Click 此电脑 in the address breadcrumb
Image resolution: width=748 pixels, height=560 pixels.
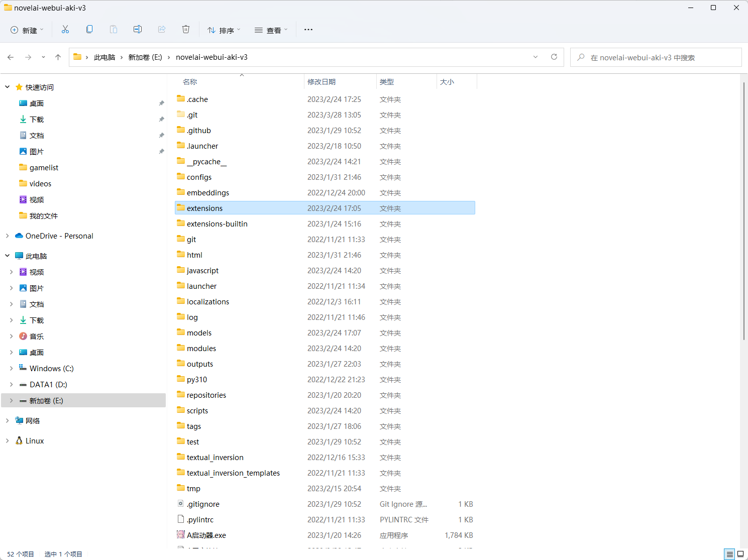click(x=104, y=57)
